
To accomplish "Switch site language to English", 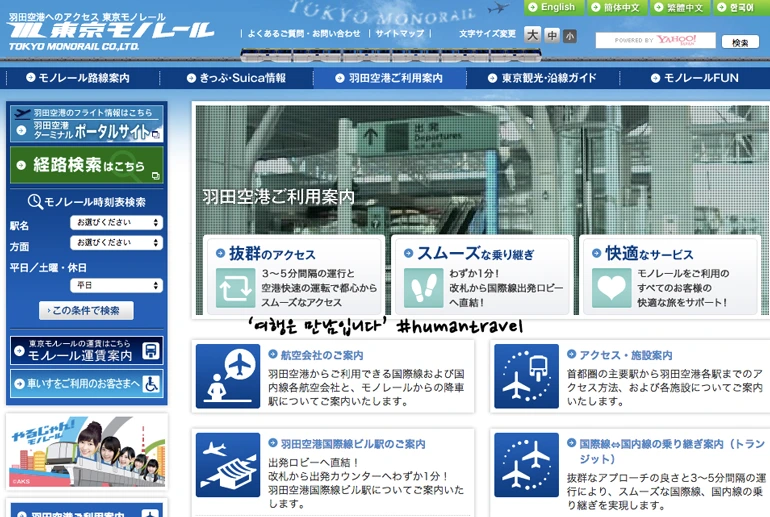I will coord(553,7).
